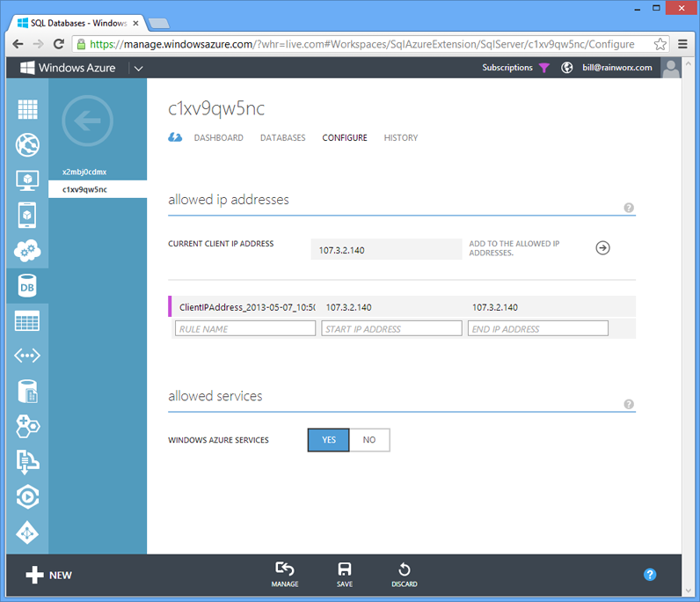
Task: Expand the Windows Azure header dropdown chevron
Action: click(x=138, y=69)
